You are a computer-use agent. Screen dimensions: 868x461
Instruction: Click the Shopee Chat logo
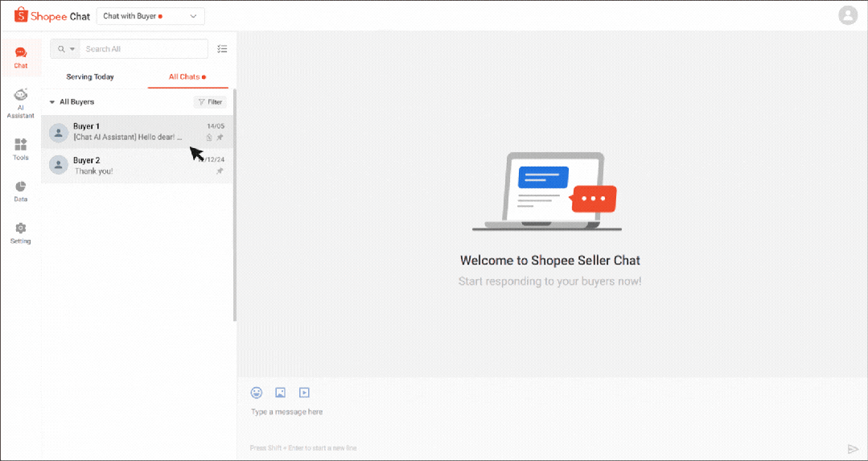click(x=52, y=15)
